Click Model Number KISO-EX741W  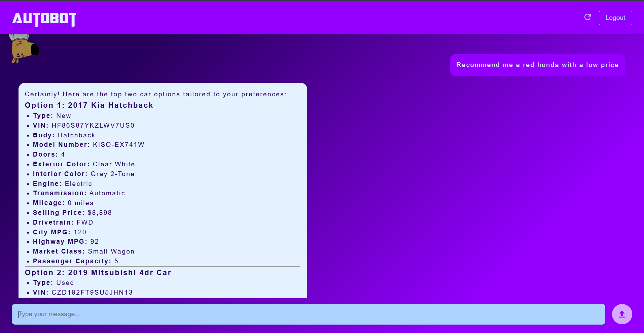88,145
